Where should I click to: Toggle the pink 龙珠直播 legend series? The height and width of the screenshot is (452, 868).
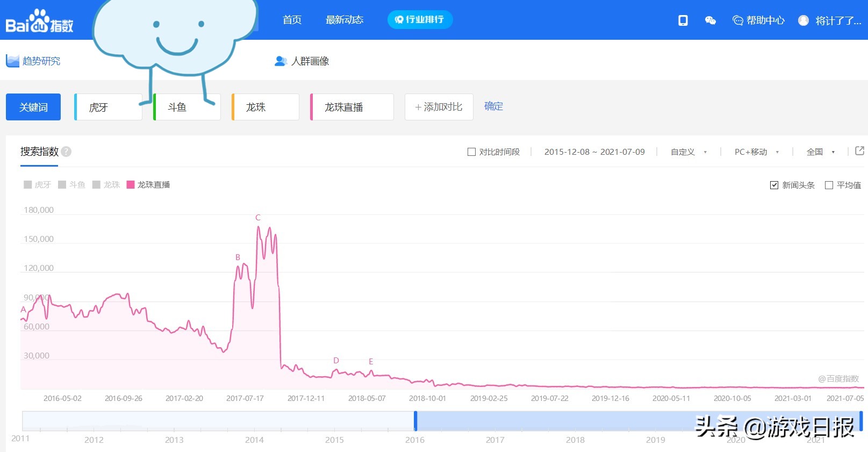click(x=148, y=185)
